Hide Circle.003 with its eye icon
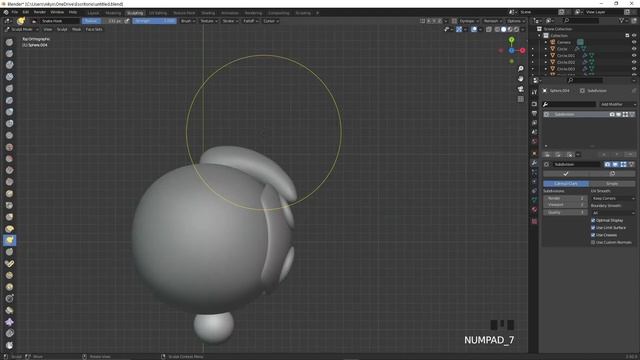 pyautogui.click(x=634, y=69)
